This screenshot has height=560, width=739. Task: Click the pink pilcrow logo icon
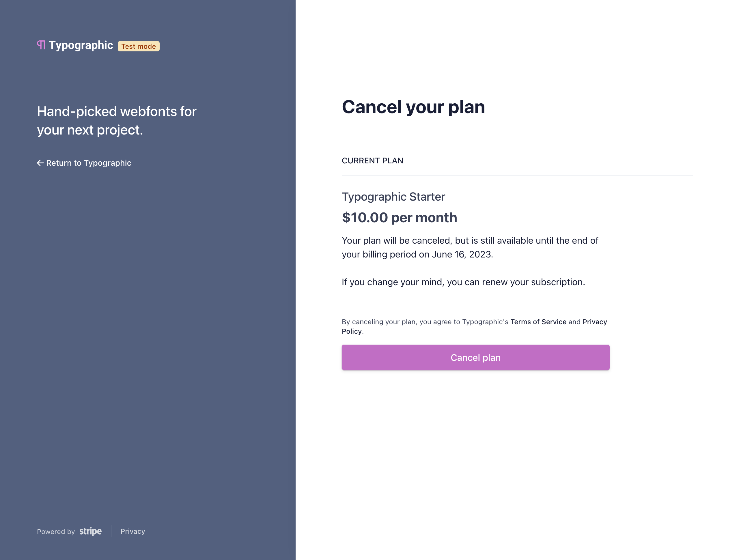point(41,45)
